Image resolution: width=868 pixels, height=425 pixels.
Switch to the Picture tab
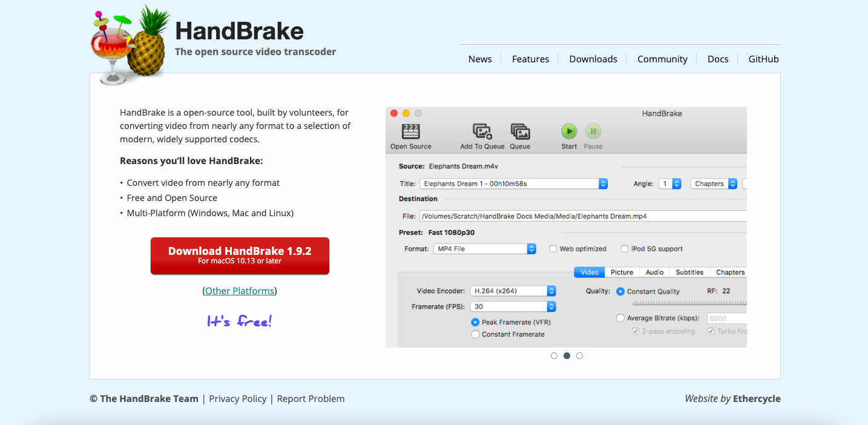622,272
